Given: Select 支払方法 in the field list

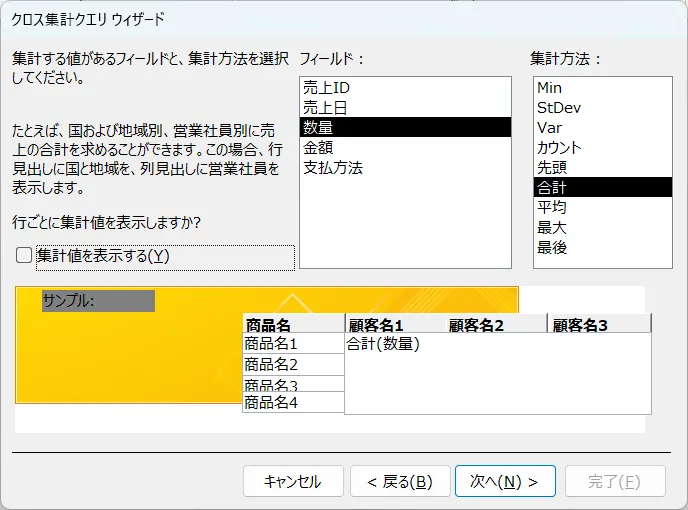Looking at the screenshot, I should coord(405,167).
